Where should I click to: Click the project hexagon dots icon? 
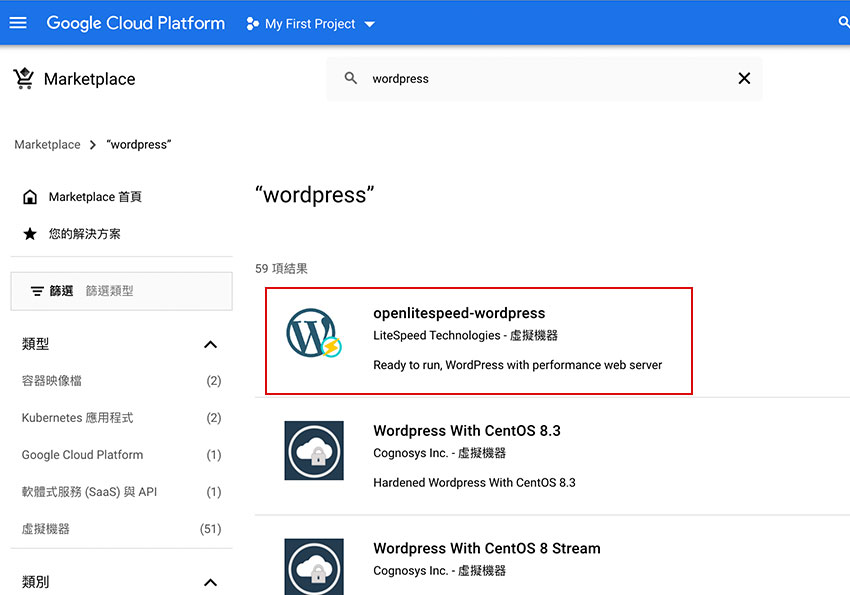click(252, 24)
